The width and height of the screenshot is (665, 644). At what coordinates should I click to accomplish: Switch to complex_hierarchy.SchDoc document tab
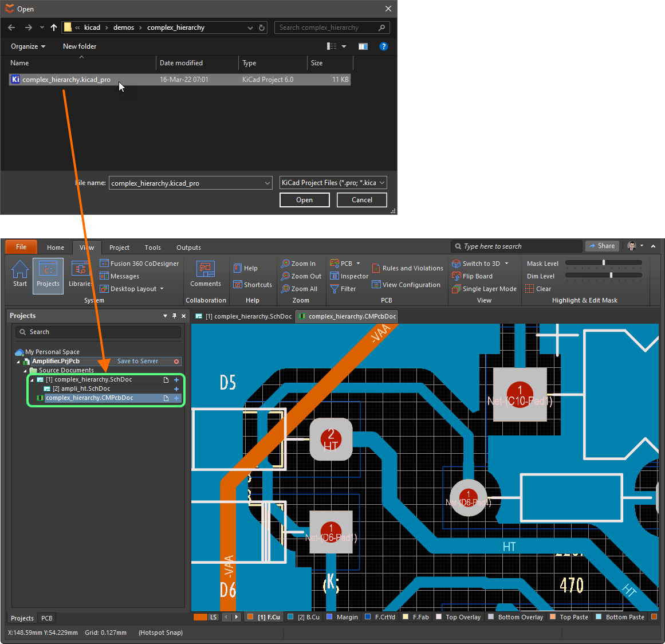point(243,316)
